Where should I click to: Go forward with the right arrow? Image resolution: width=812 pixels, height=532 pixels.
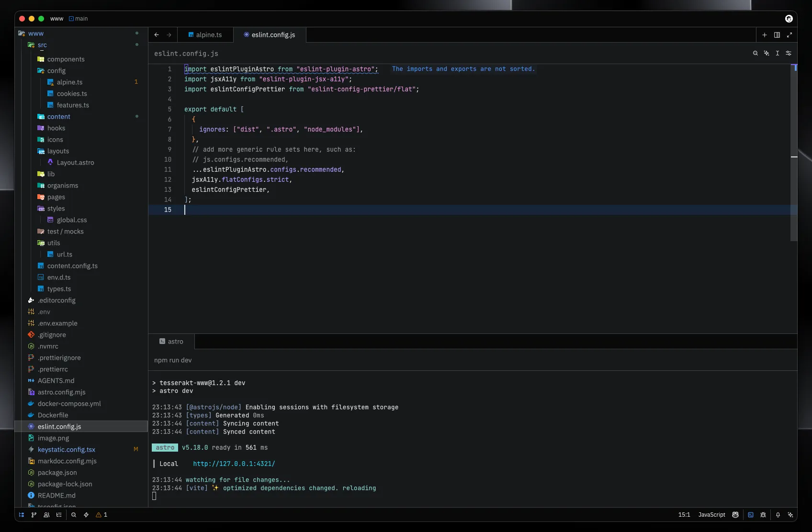click(x=169, y=35)
